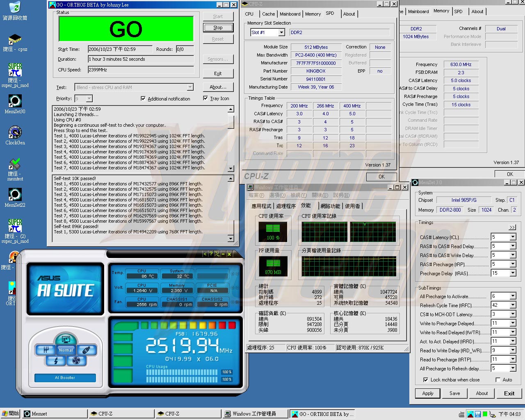Switch to the Cache tab in CPU-Z
The image size is (525, 420).
(x=269, y=14)
